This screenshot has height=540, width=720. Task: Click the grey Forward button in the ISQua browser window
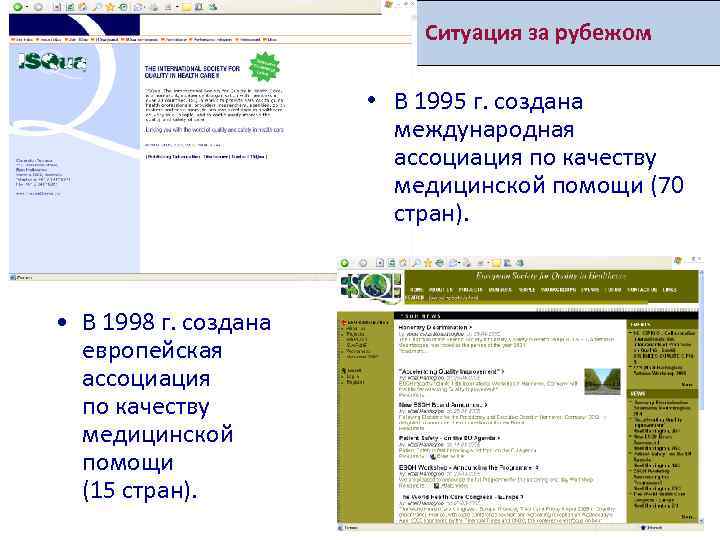(38, 7)
